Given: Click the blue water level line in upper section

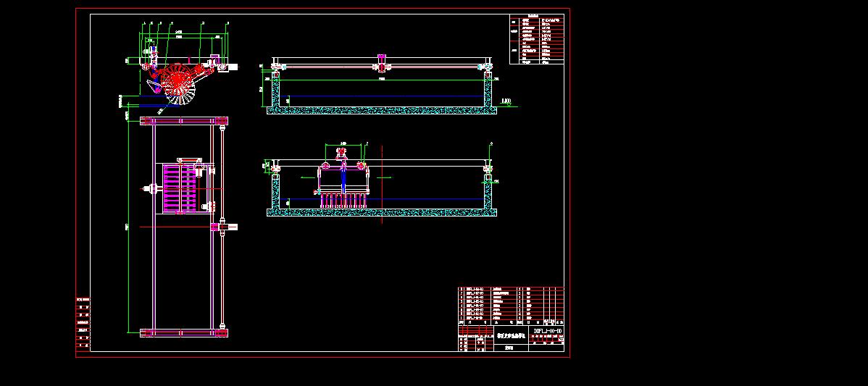Looking at the screenshot, I should click(382, 97).
